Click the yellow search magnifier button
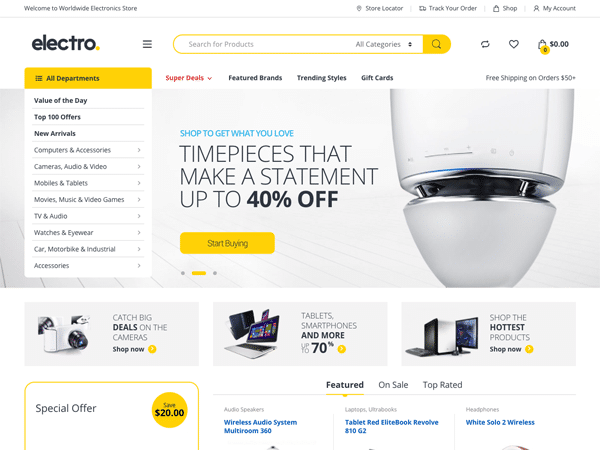 [x=437, y=44]
